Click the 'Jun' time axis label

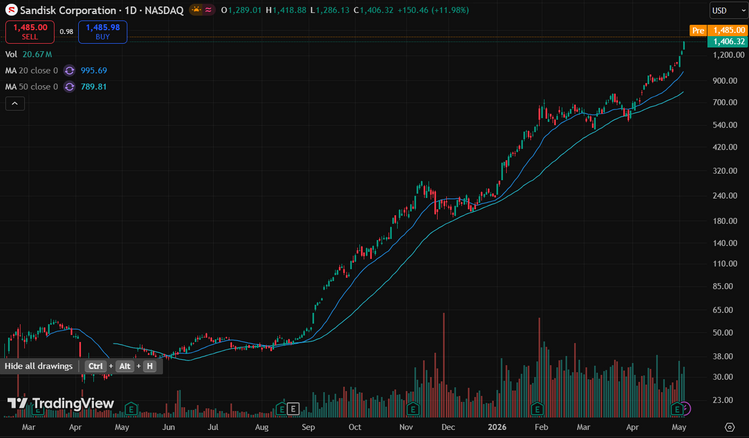[168, 427]
